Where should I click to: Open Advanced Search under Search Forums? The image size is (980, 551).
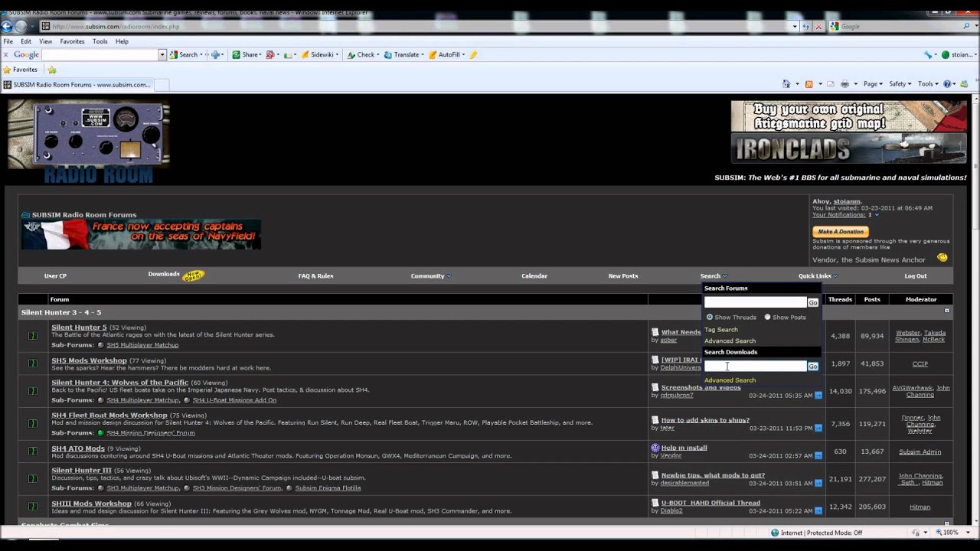730,341
